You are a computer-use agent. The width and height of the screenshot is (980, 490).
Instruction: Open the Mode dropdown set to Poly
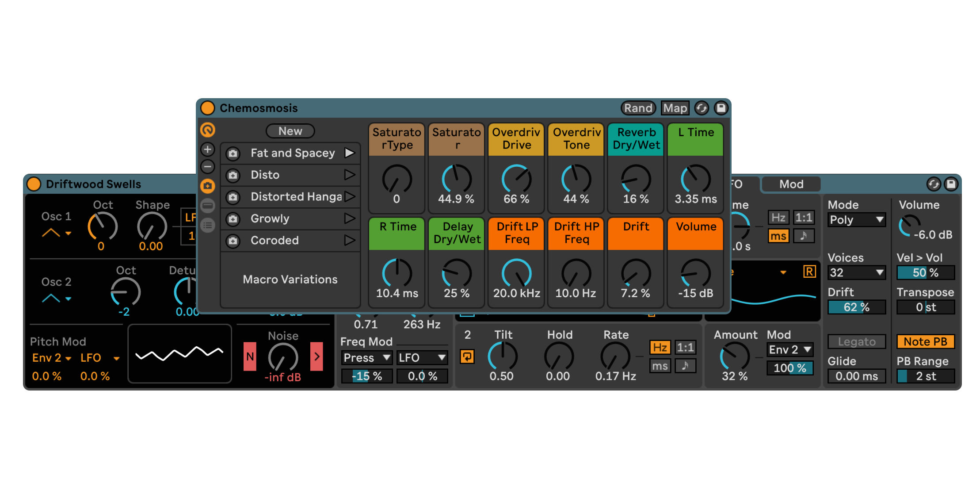coord(856,220)
